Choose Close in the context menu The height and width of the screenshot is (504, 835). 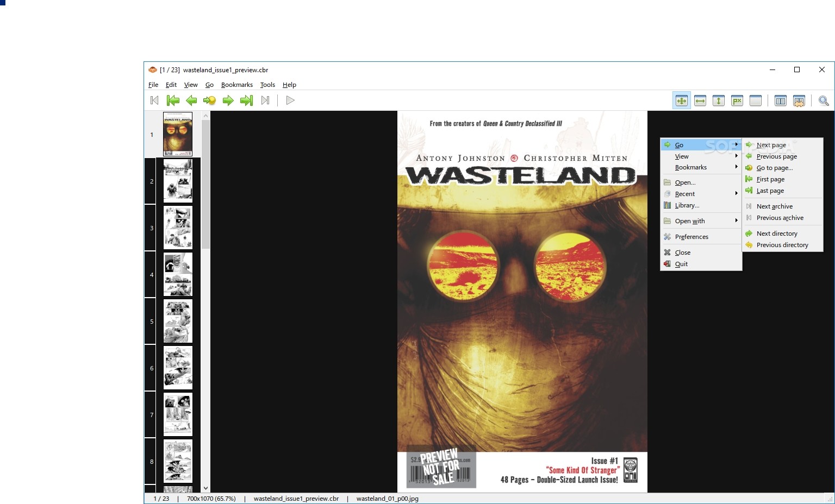point(701,253)
